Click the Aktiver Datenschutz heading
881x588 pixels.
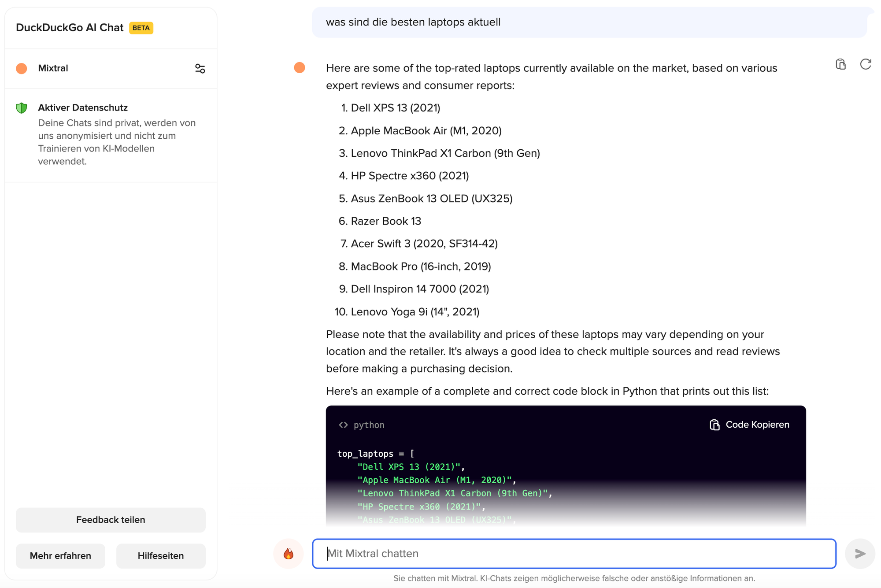[83, 108]
